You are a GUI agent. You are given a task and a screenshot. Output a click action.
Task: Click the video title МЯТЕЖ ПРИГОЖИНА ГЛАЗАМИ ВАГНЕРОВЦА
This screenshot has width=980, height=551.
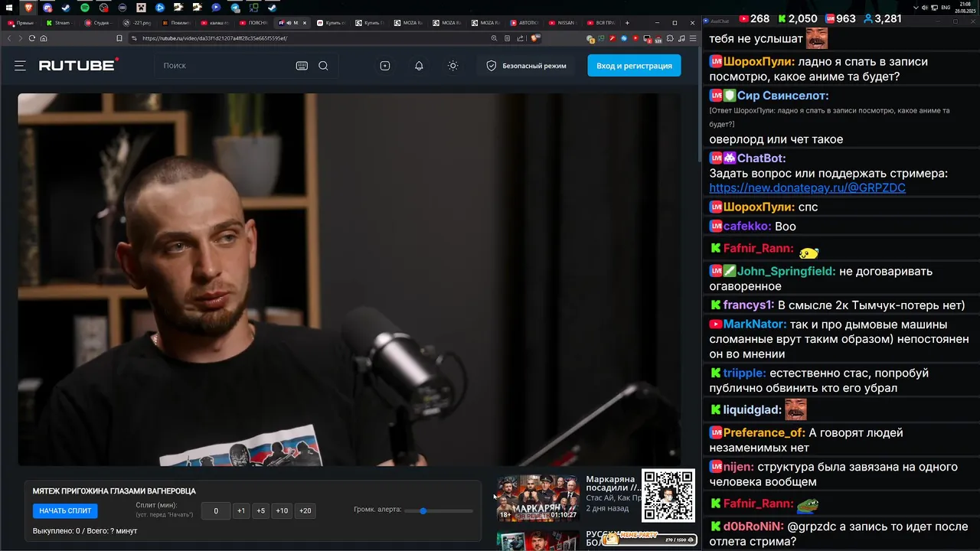pyautogui.click(x=114, y=491)
